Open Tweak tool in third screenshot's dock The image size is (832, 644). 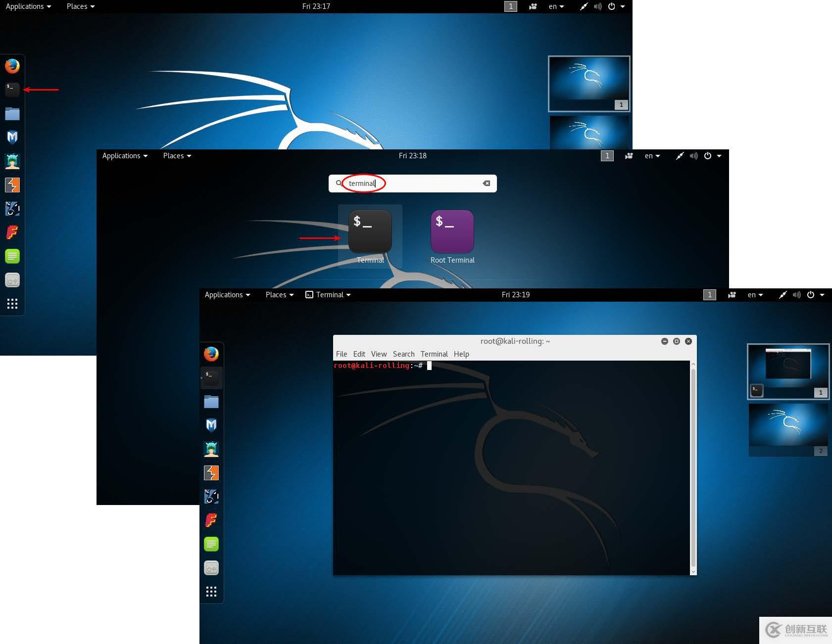click(x=211, y=568)
